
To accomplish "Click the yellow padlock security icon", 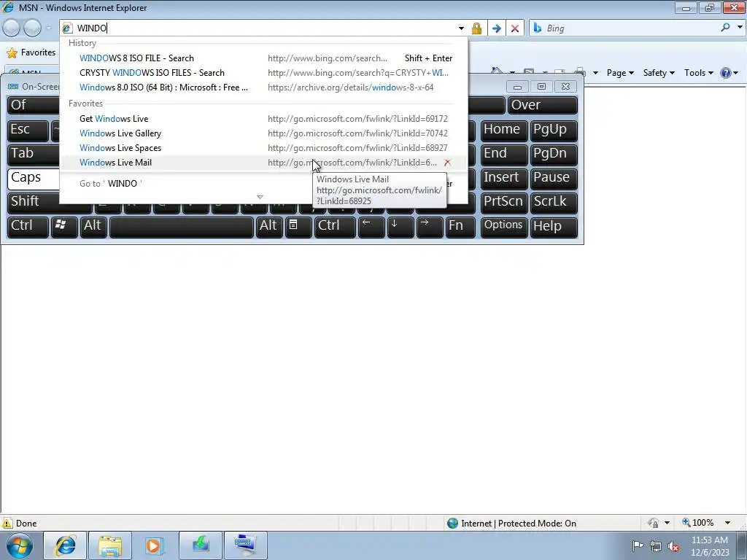I will coord(476,28).
